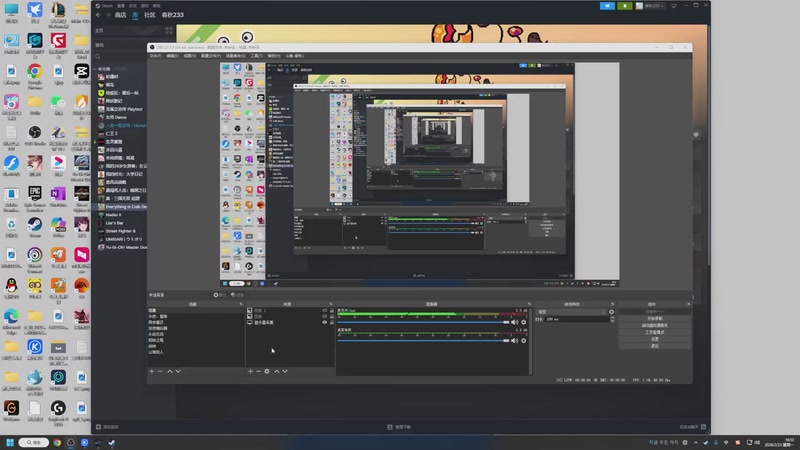Viewport: 800px width, 450px height.
Task: Open the Google Chrome desktop shortcut
Action: [35, 75]
